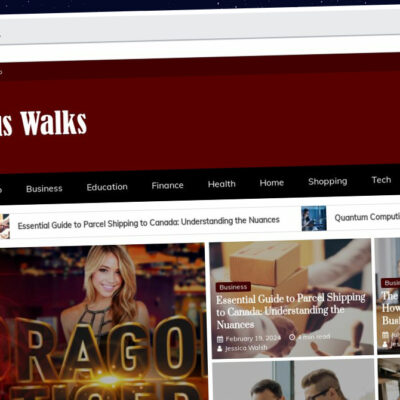Select the Shopping category
The width and height of the screenshot is (400, 400).
click(x=328, y=182)
